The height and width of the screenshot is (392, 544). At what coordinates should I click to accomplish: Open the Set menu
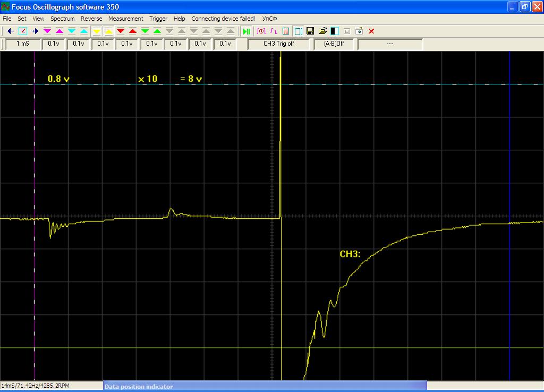(x=22, y=19)
